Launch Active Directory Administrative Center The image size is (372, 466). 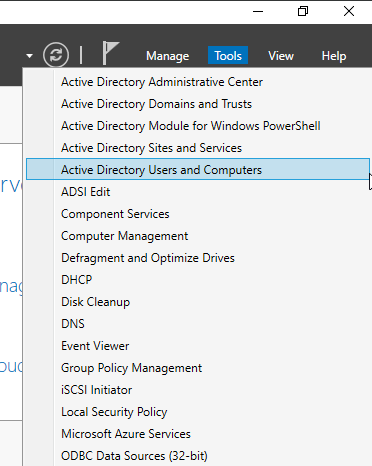point(162,82)
